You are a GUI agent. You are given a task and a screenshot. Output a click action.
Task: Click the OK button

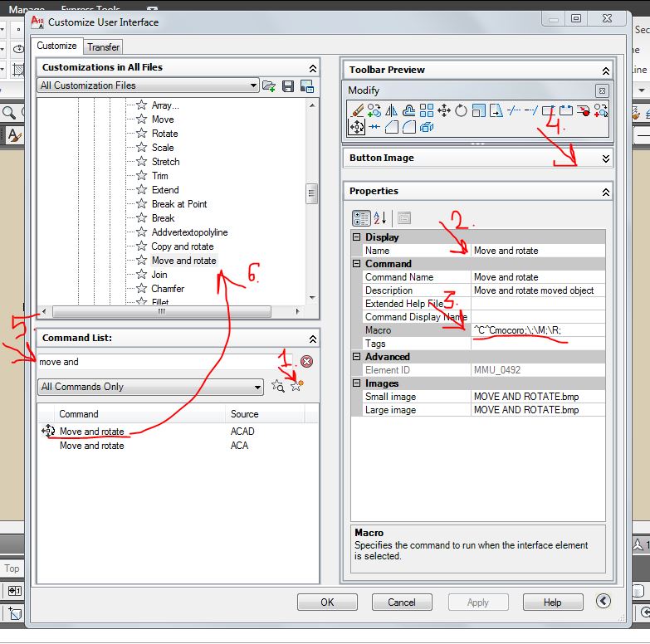coord(327,603)
